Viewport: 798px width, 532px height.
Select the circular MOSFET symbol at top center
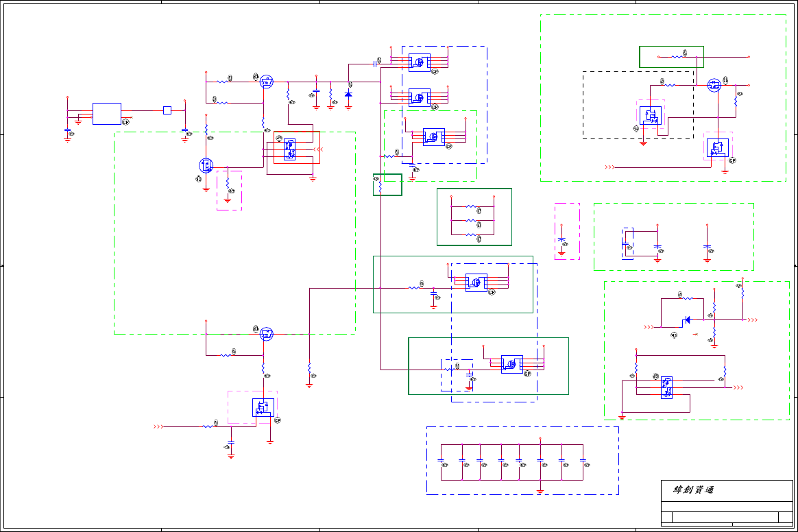point(266,82)
